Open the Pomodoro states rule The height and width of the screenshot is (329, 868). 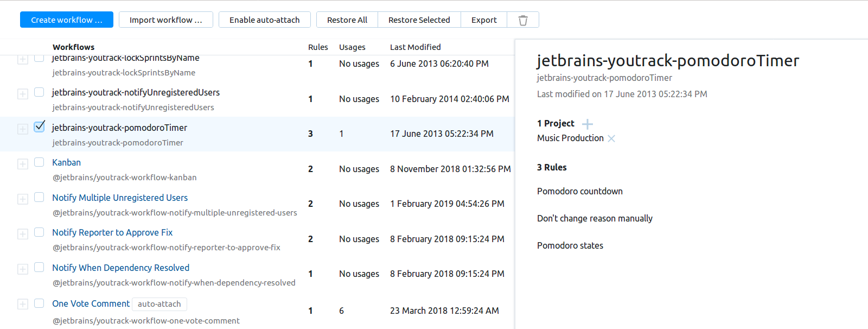tap(570, 245)
